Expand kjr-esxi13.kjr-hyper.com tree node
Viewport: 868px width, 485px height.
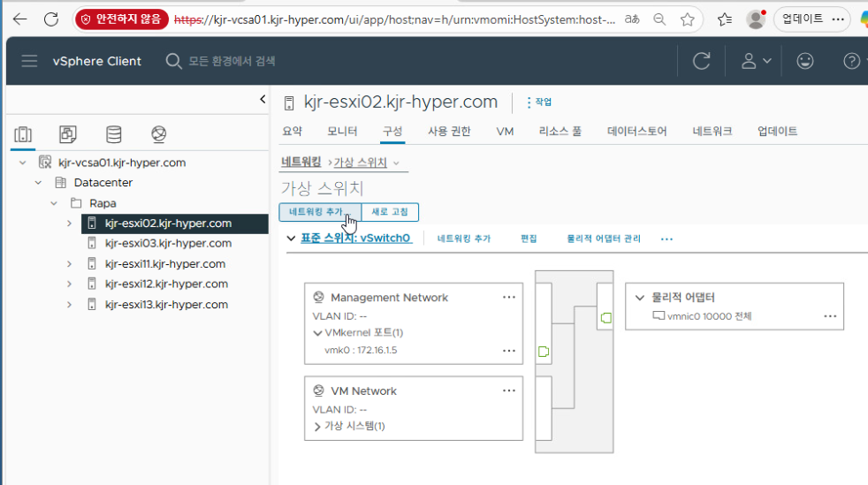tap(69, 304)
